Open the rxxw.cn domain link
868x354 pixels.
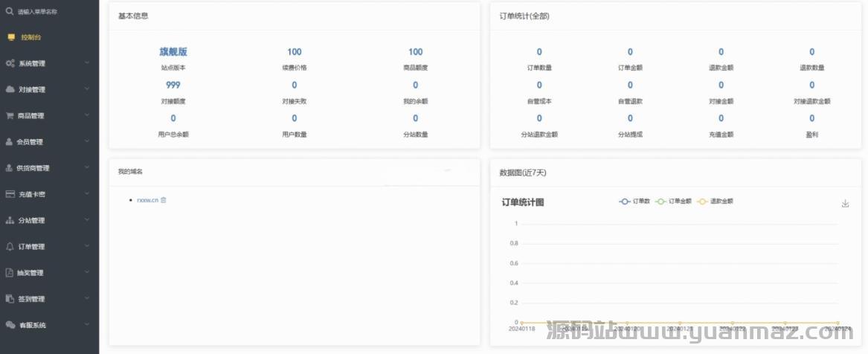(147, 200)
